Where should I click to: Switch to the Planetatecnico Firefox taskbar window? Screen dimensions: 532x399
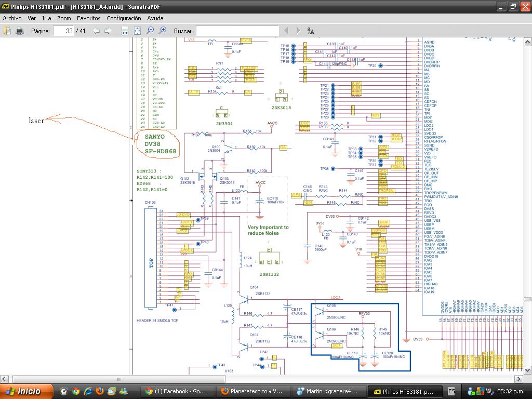coord(253,392)
